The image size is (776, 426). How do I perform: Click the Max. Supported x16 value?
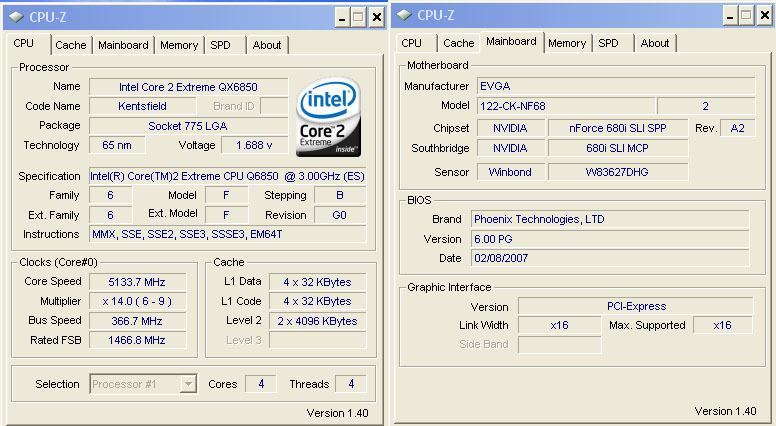point(723,326)
